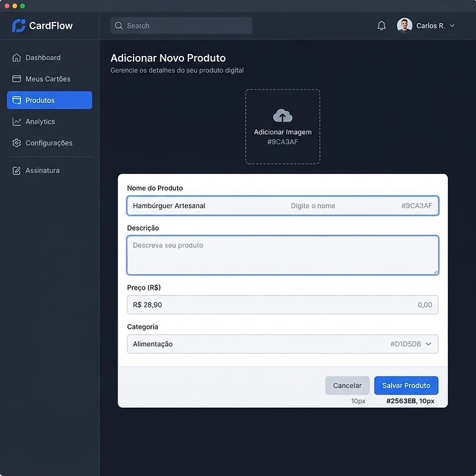Click the Meus Cartões card icon
This screenshot has width=476, height=476.
[16, 79]
